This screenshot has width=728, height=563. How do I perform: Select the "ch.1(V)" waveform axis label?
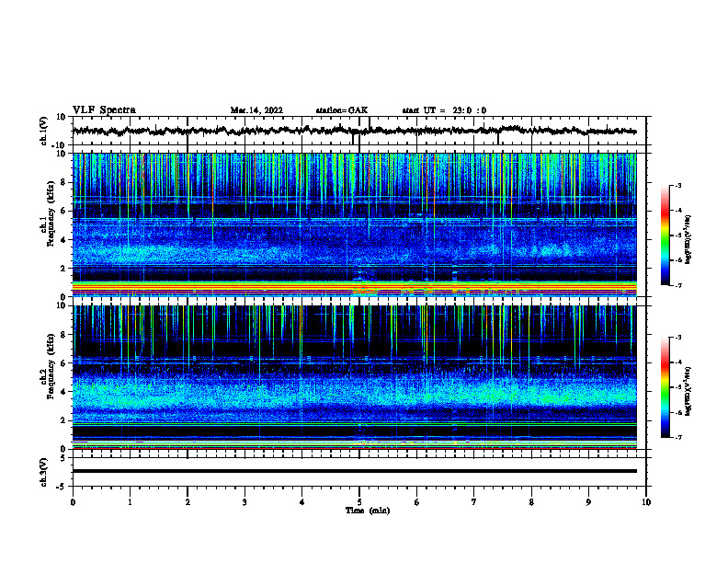(44, 131)
